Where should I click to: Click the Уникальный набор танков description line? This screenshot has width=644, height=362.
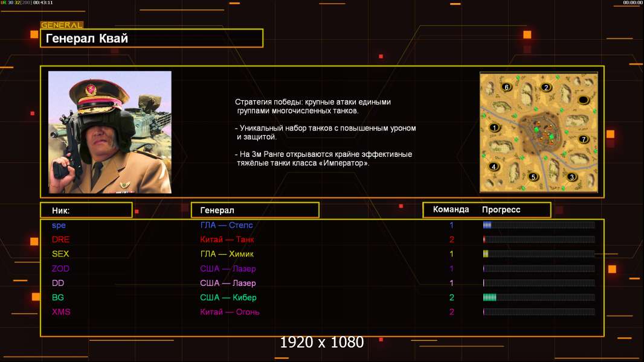[x=326, y=132]
